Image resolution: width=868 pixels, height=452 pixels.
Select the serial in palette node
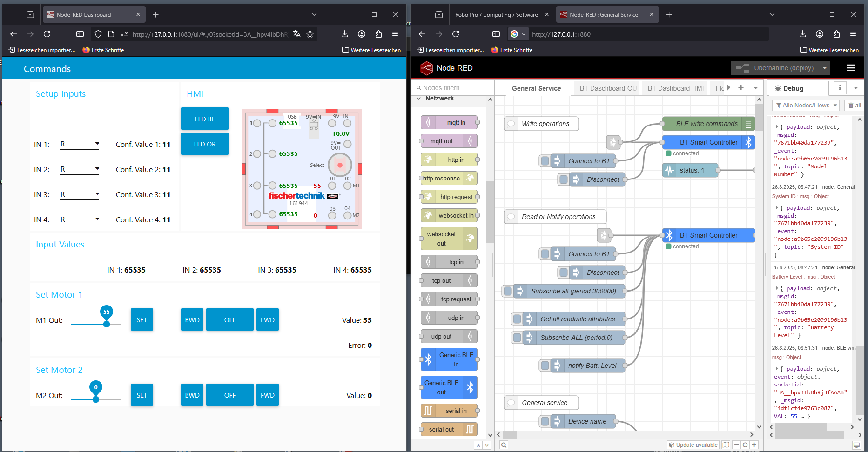point(450,411)
